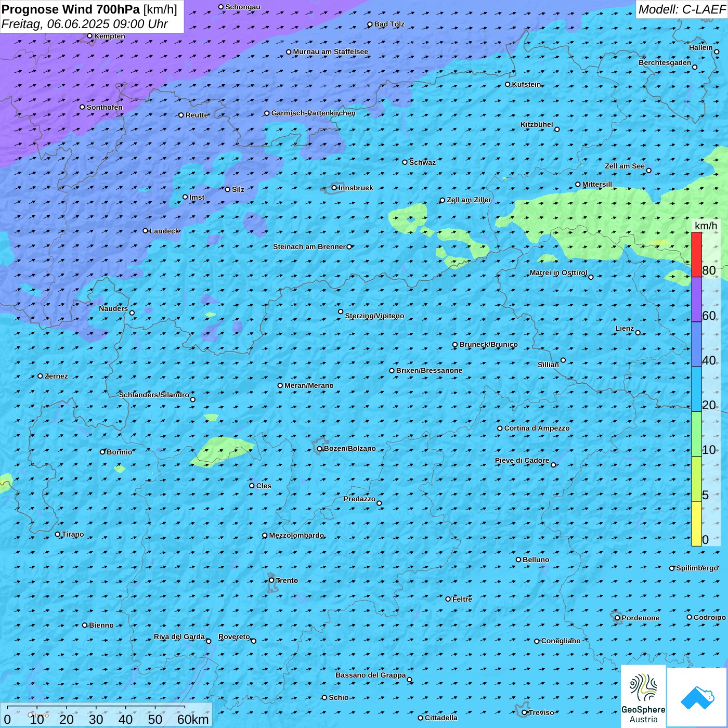Click the Sillian label
This screenshot has width=728, height=728.
(548, 365)
